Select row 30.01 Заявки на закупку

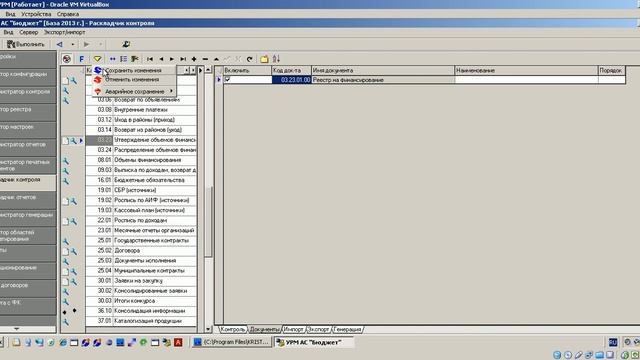coord(141,281)
